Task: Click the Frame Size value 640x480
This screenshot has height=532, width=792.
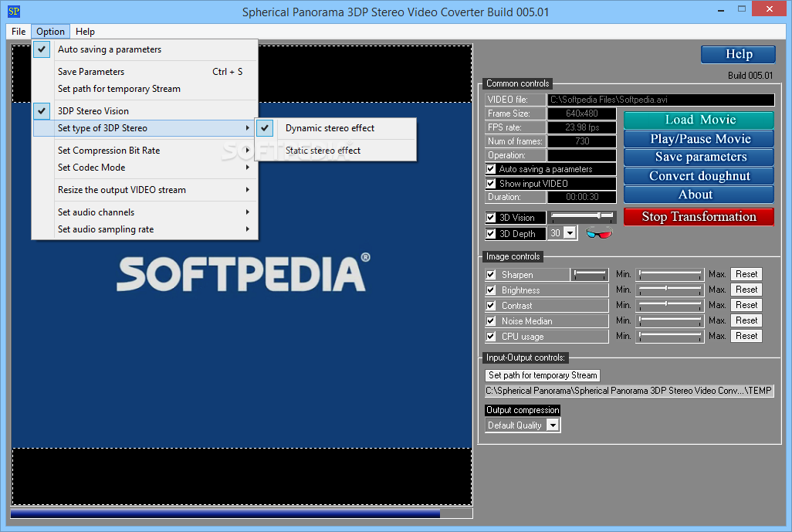Action: pyautogui.click(x=582, y=114)
